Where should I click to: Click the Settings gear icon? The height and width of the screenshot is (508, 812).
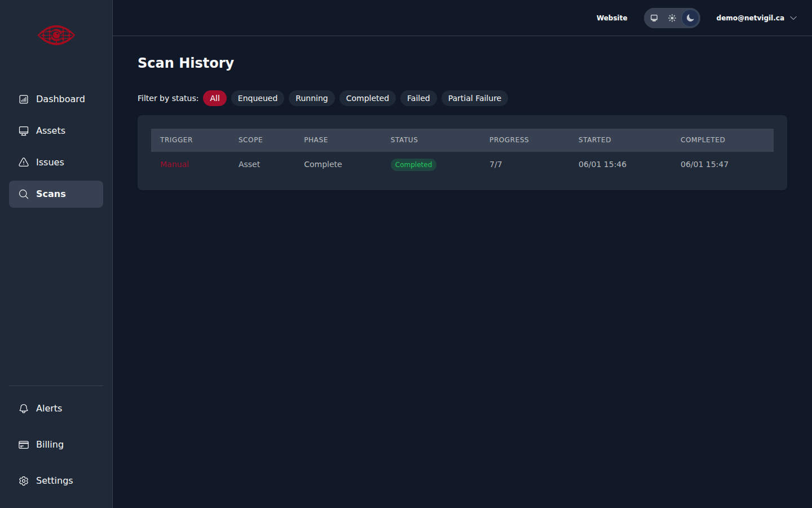point(24,481)
